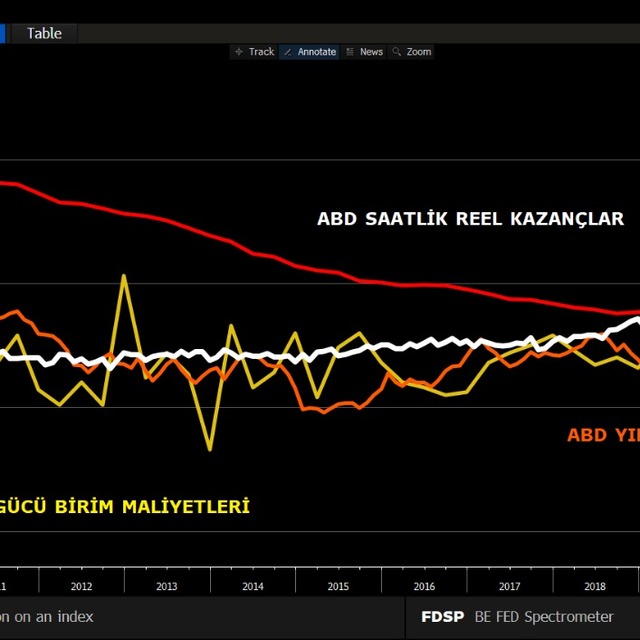Open the News overlay button

[x=364, y=52]
